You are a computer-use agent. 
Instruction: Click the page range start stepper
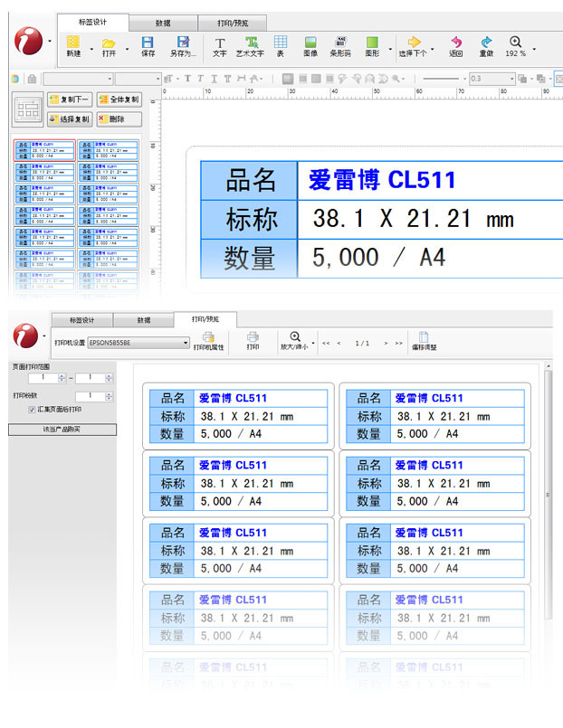[62, 378]
